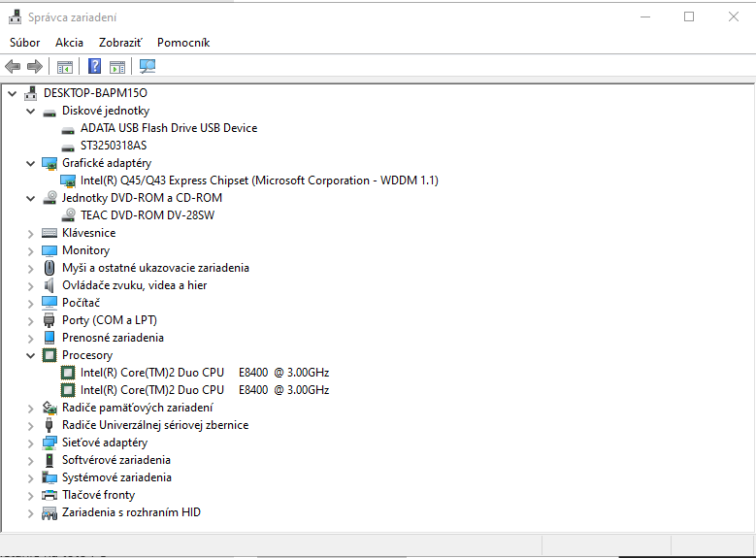
Task: Expand the Tlačové fronty category
Action: coord(31,496)
